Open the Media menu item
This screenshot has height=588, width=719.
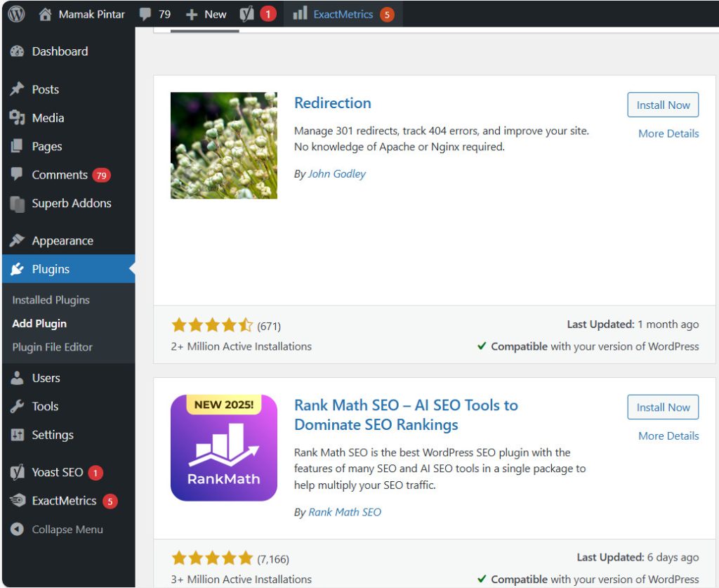pyautogui.click(x=48, y=118)
